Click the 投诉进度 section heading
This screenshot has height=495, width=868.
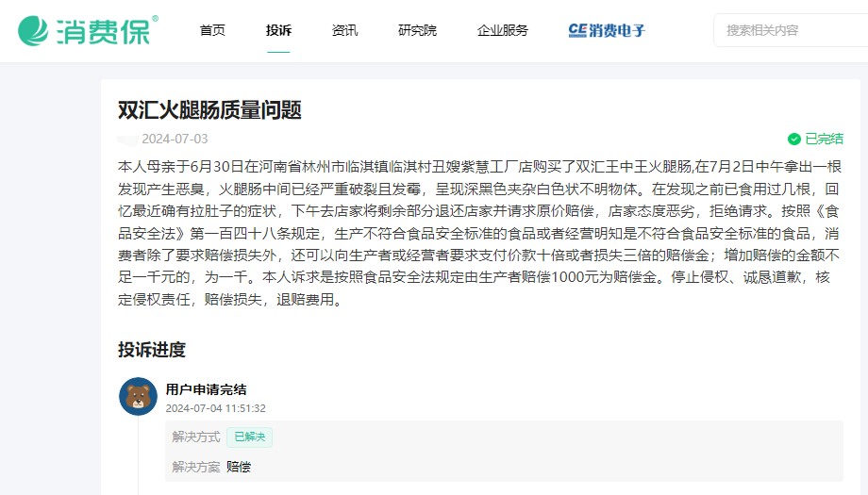152,350
